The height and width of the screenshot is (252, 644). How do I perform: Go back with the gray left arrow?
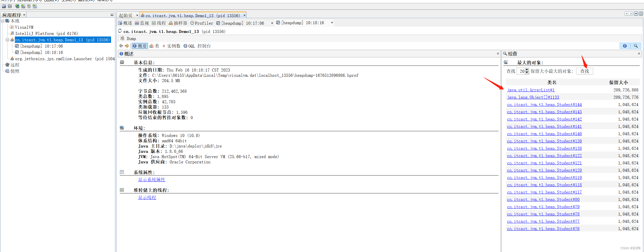click(x=121, y=46)
